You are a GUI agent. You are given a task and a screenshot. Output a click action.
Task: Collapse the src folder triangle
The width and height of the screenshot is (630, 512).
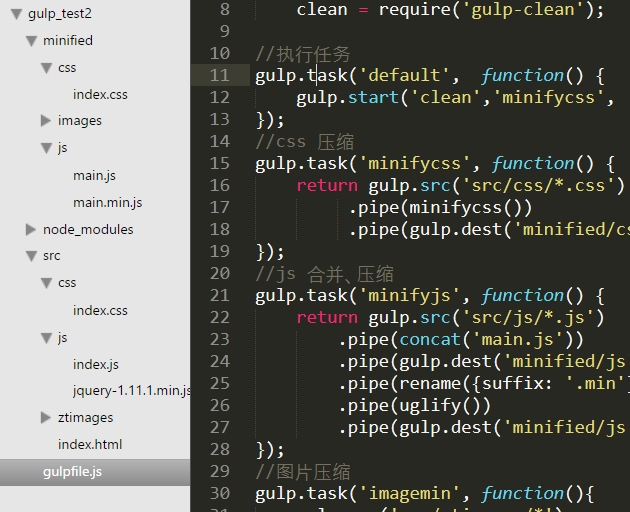click(31, 256)
